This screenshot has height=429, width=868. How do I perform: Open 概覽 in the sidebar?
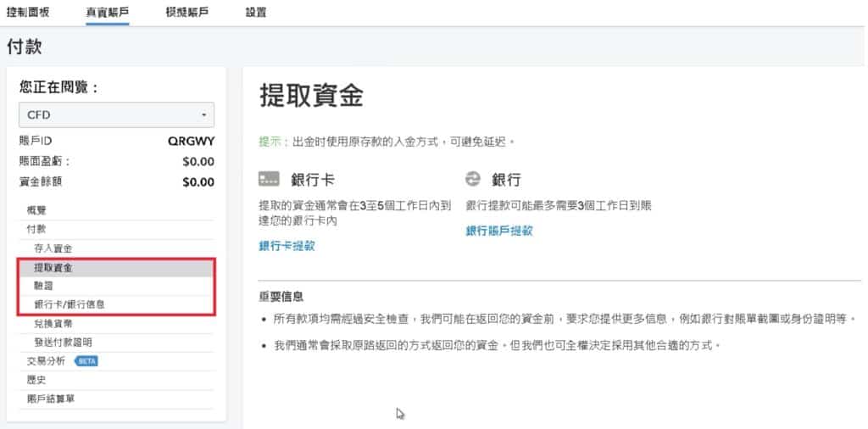tap(36, 210)
